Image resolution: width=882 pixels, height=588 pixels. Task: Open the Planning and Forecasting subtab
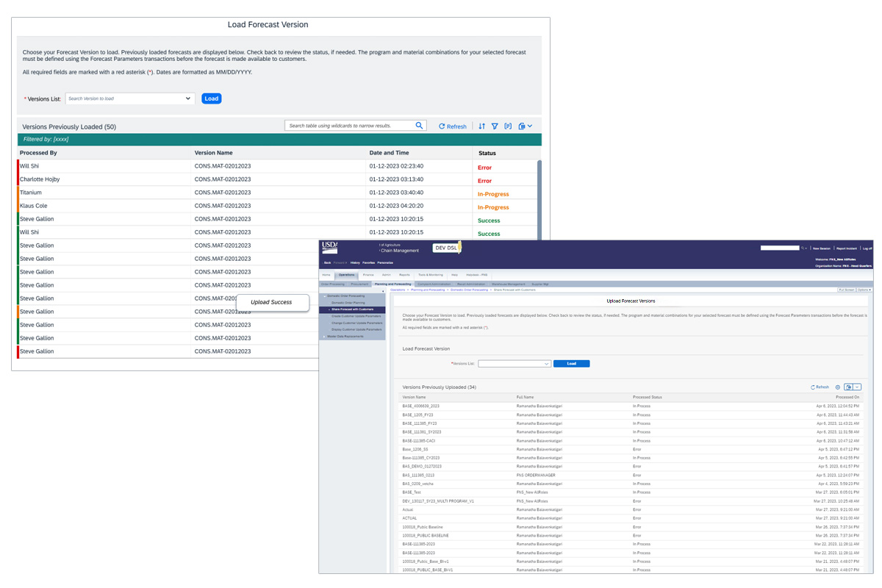tap(392, 284)
